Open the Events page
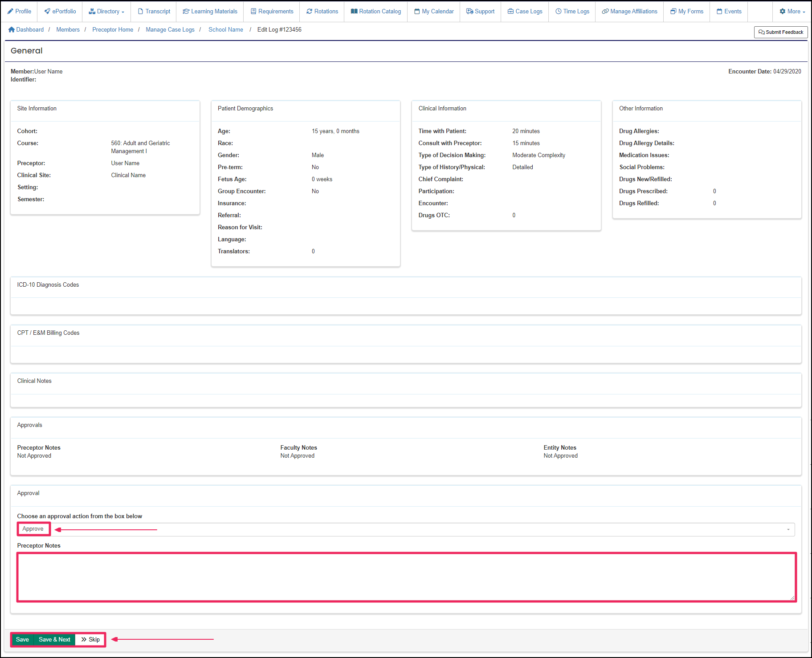812x658 pixels. click(x=729, y=11)
